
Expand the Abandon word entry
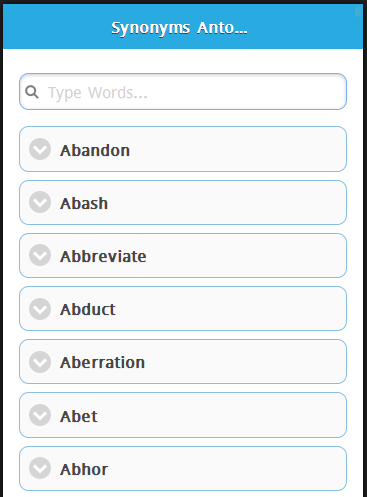point(183,149)
